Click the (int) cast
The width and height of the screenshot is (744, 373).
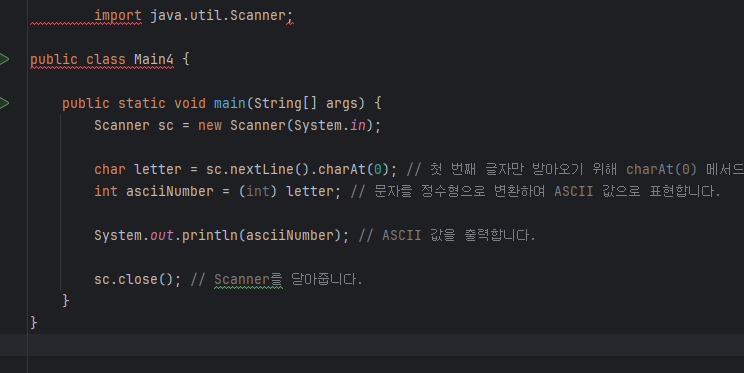(x=258, y=191)
